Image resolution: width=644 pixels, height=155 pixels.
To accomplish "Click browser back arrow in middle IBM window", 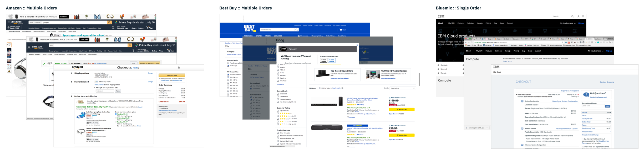I will [x=466, y=42].
